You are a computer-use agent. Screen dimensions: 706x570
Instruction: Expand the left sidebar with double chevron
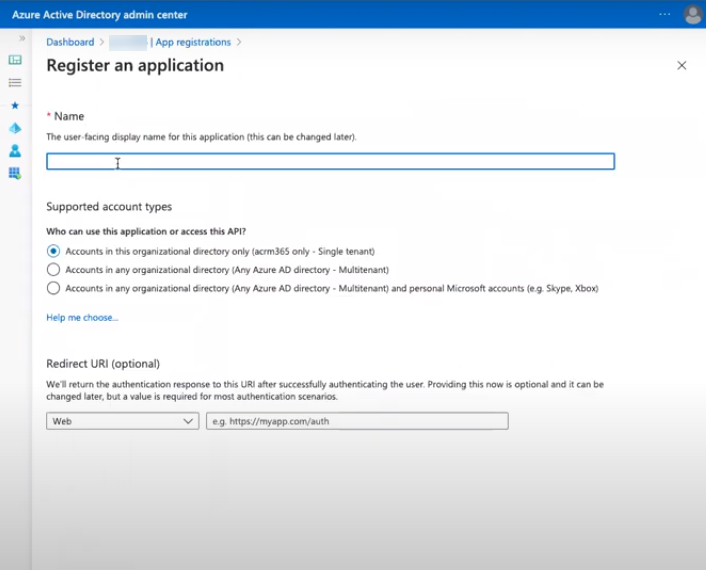(x=22, y=38)
